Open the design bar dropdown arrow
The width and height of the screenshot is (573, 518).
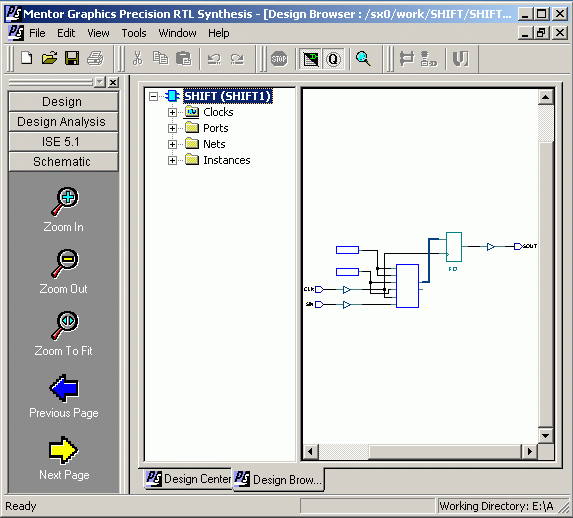click(x=100, y=82)
